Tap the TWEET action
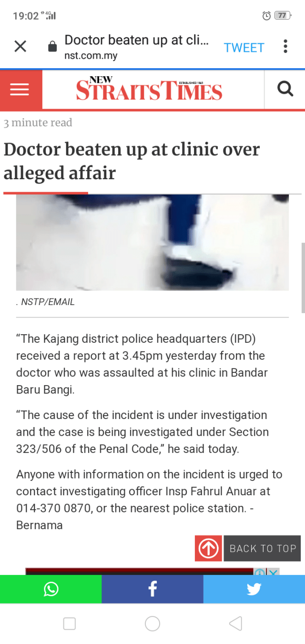Viewport: 305px width, 644px height. click(x=244, y=48)
